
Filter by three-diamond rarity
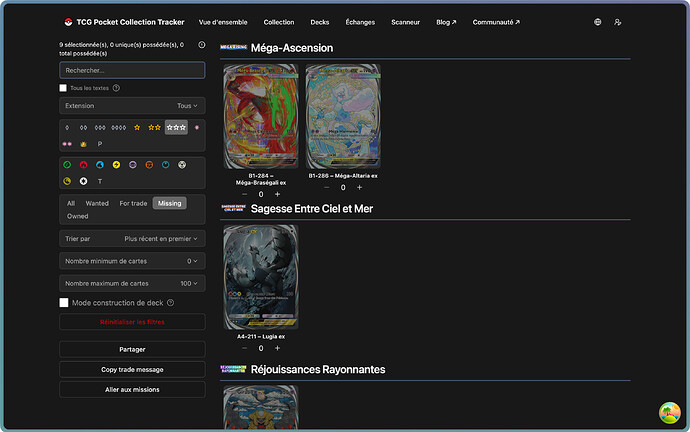click(100, 128)
